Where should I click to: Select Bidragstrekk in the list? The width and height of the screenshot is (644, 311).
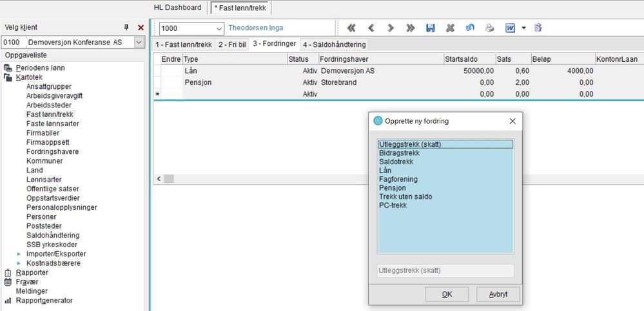[445, 153]
